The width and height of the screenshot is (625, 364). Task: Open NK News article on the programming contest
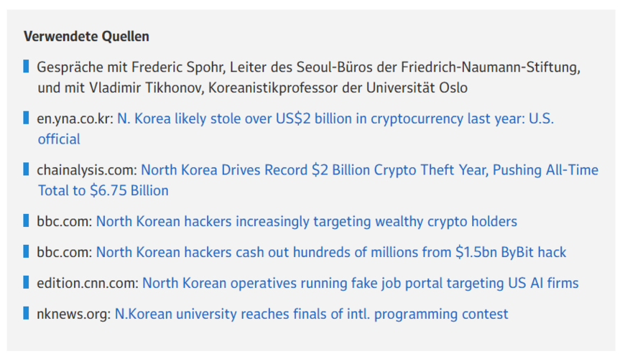click(311, 314)
